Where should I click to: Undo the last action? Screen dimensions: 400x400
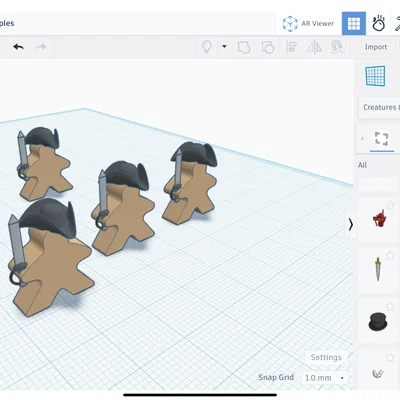(x=18, y=47)
